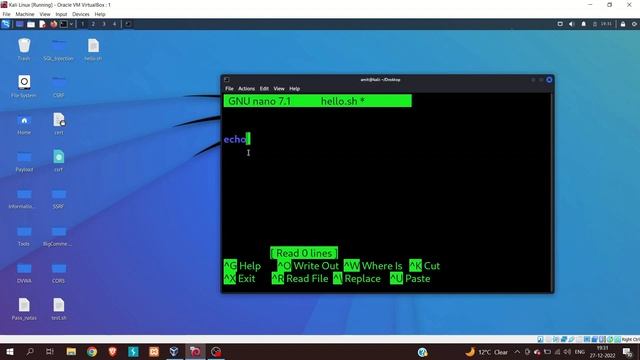Select Trash desktop icon

tap(24, 49)
